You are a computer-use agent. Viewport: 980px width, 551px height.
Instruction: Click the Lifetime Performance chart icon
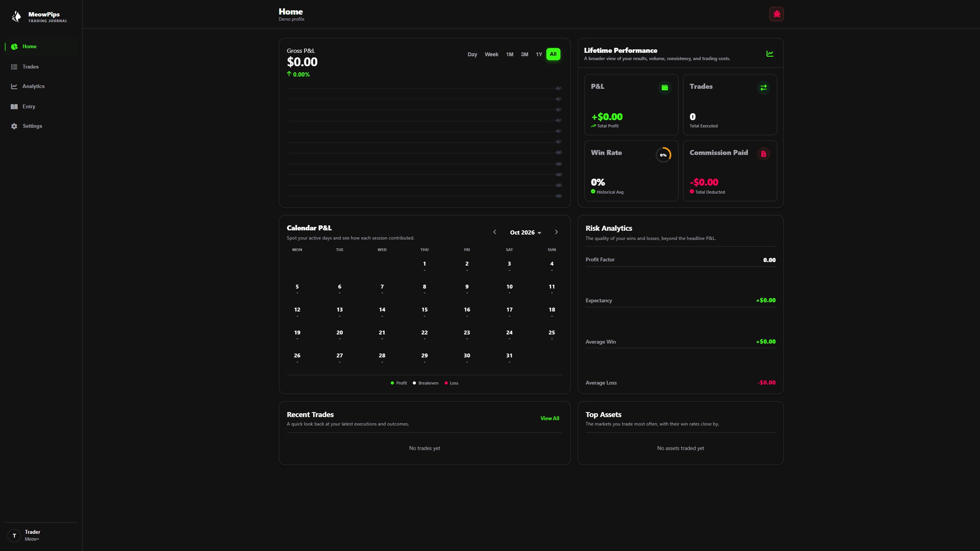pyautogui.click(x=770, y=54)
